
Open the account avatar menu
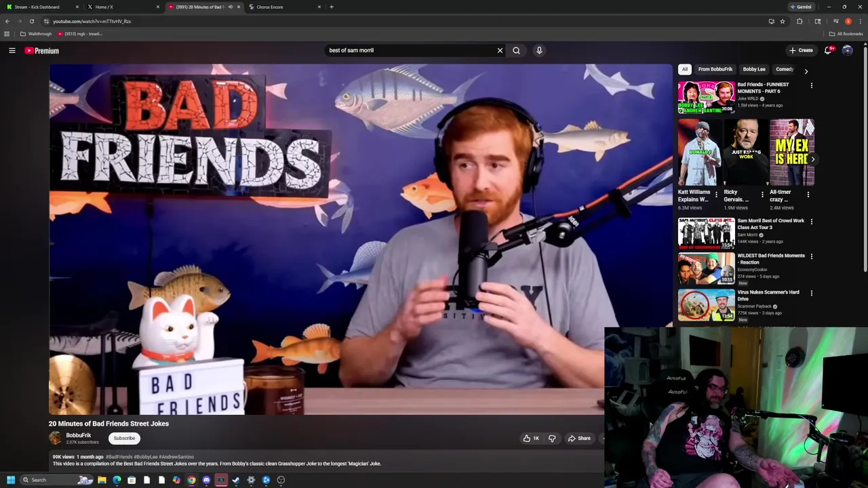(x=847, y=50)
